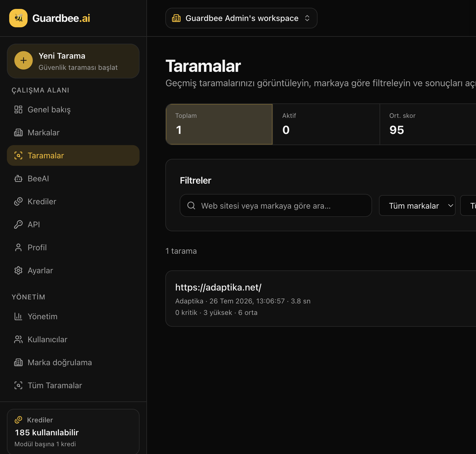Click the yellow plus icon for Yeni Tarama
Screen dimensions: 476x454
pyautogui.click(x=24, y=60)
